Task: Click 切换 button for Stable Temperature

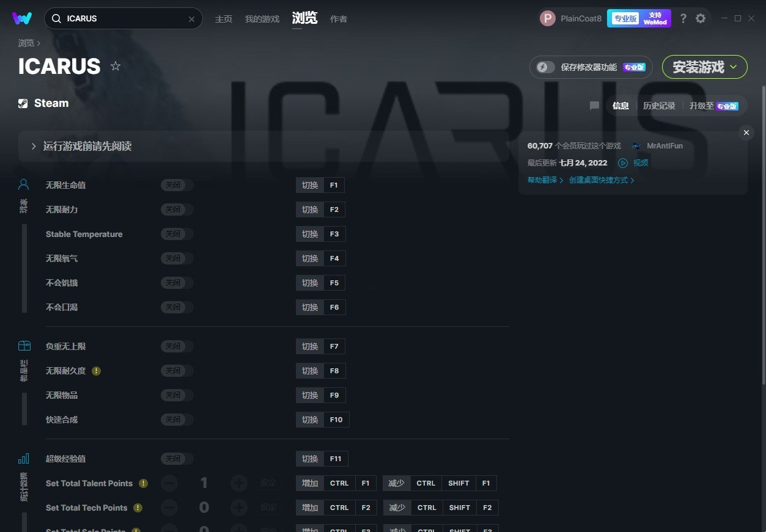Action: [x=310, y=234]
